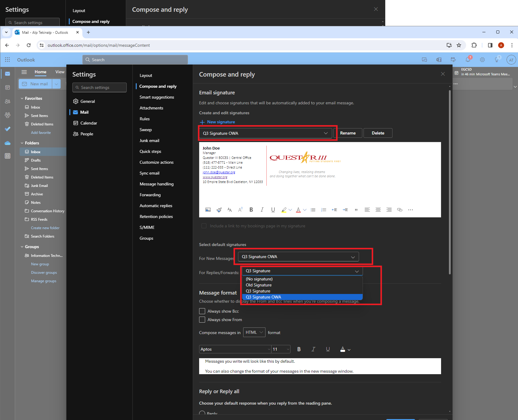Align signature text left
This screenshot has height=420, width=518.
[367, 210]
